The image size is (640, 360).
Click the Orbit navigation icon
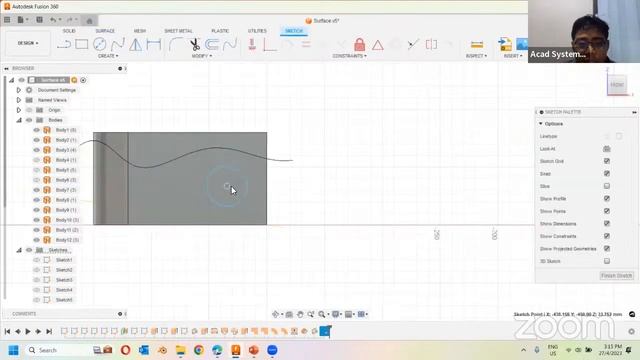point(276,314)
